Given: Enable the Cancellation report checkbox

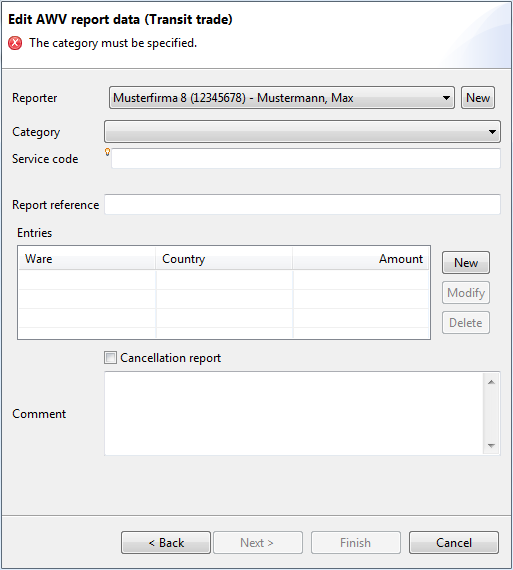Looking at the screenshot, I should [x=110, y=358].
